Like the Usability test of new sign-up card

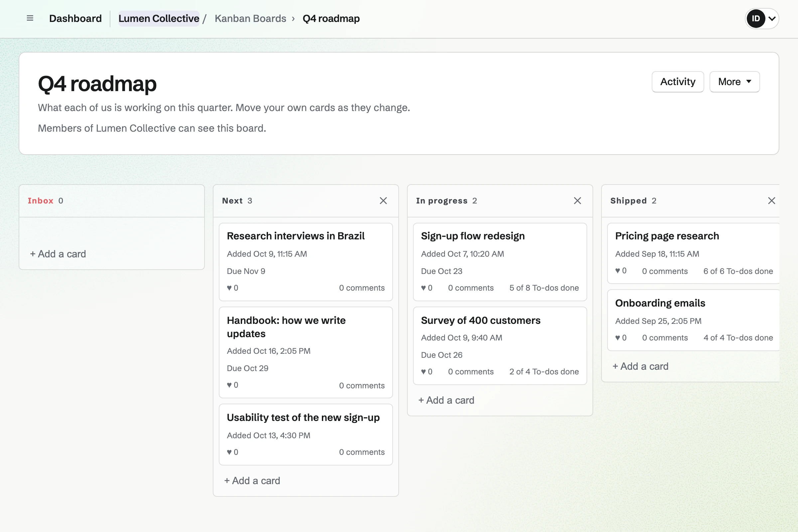click(x=232, y=452)
